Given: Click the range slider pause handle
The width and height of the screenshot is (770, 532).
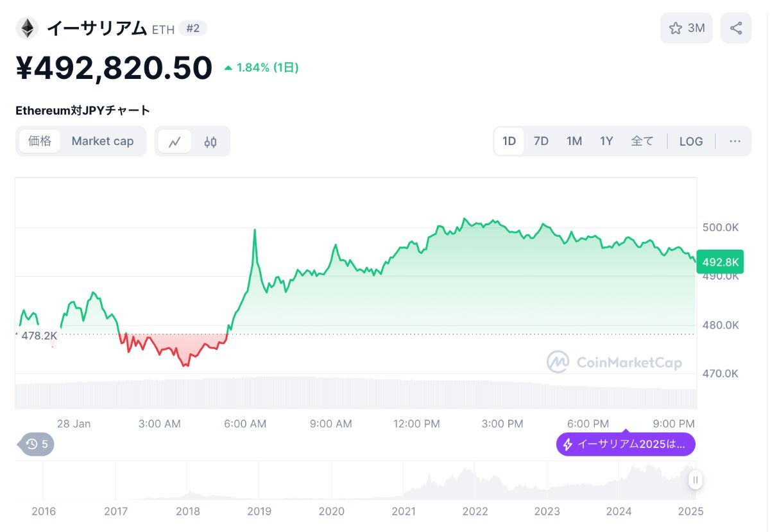Looking at the screenshot, I should pos(695,480).
